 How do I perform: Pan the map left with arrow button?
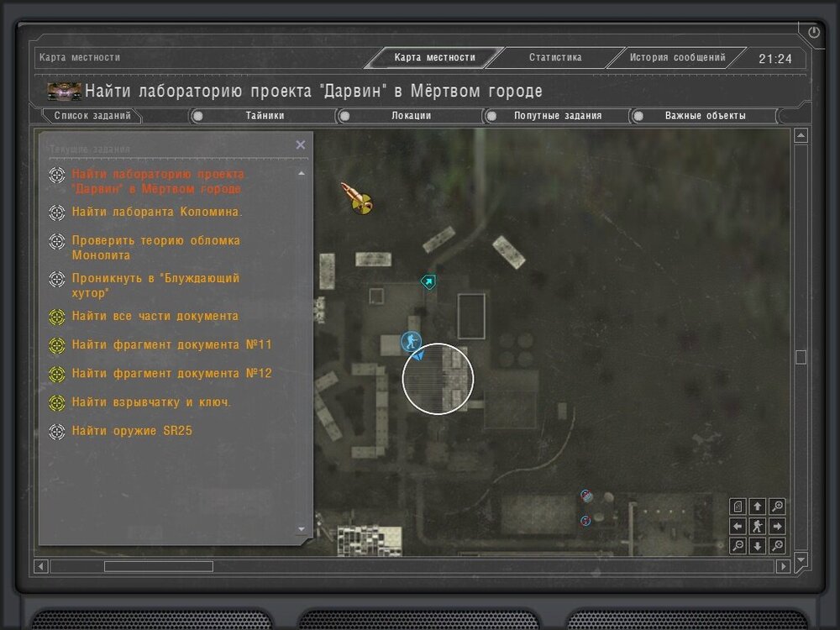[x=738, y=526]
